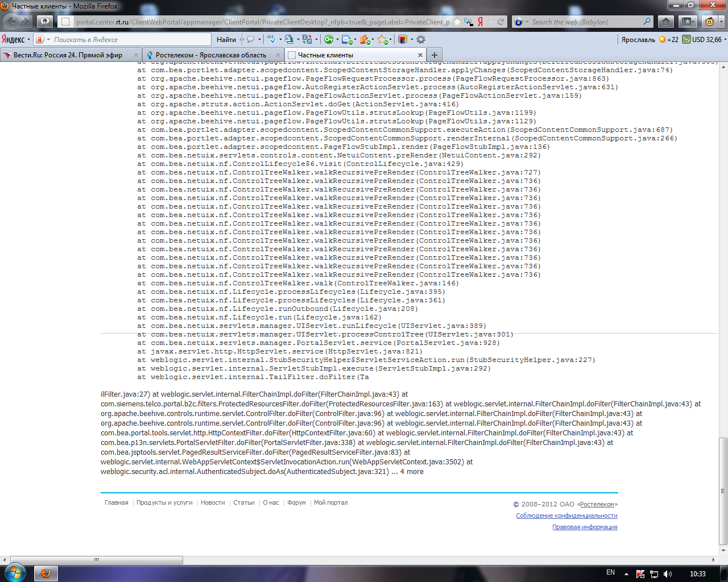Click the horizontal scrollbar at page bottom
The image size is (728, 582).
(x=97, y=560)
